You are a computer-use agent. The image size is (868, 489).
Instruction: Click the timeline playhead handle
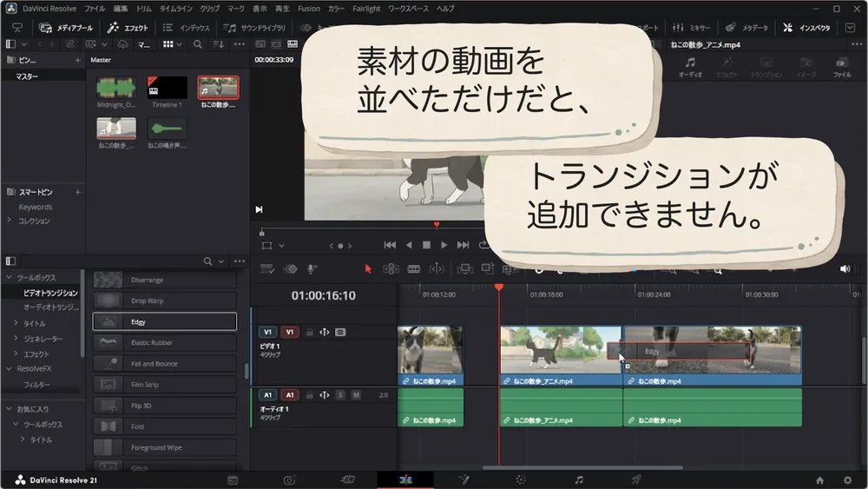pyautogui.click(x=499, y=287)
